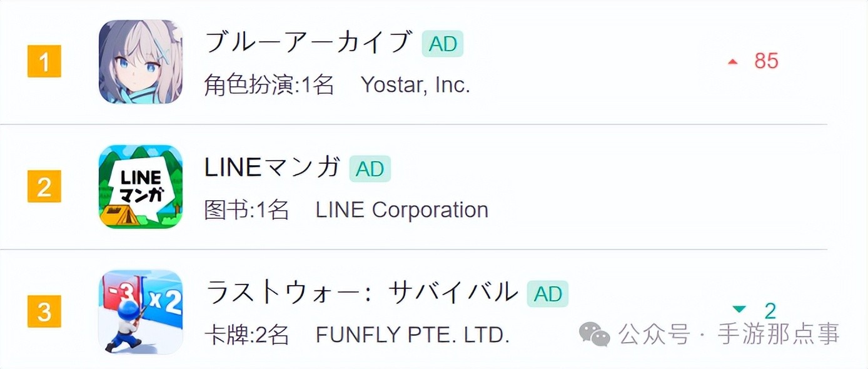The image size is (868, 369).
Task: Click the AD tag beside ブルーアーカイブ
Action: [x=443, y=44]
